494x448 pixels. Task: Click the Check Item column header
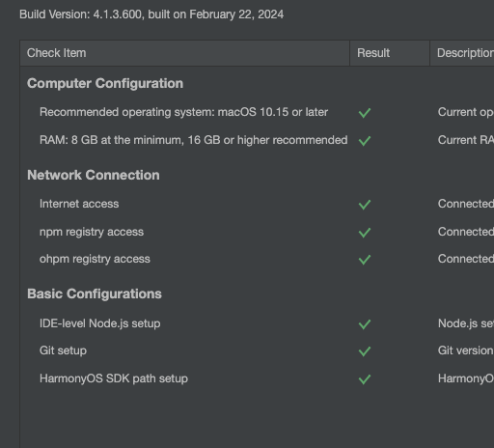coord(185,53)
